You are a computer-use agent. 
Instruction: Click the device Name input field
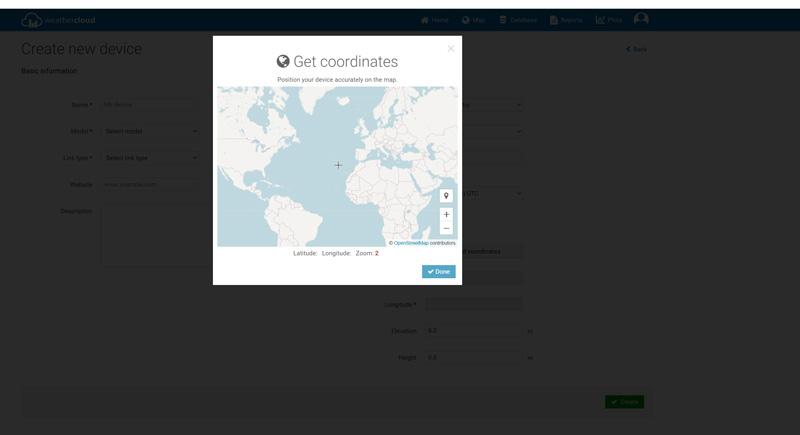[150, 105]
